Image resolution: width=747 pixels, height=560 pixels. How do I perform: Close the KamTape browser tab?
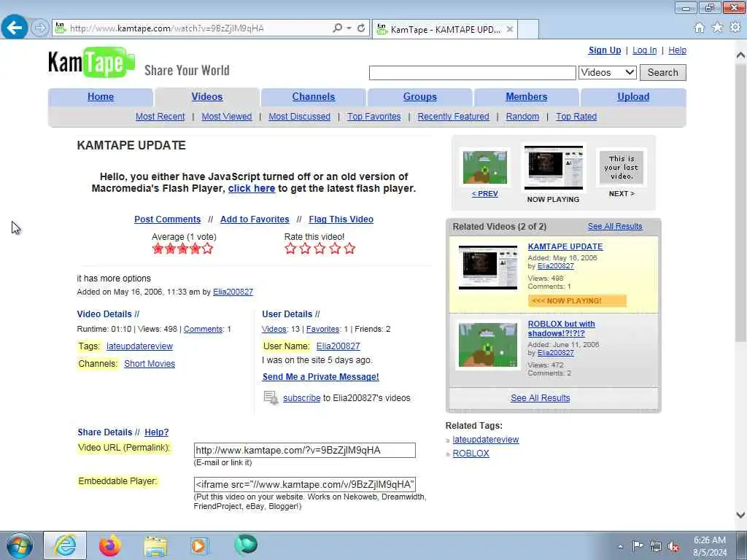510,29
